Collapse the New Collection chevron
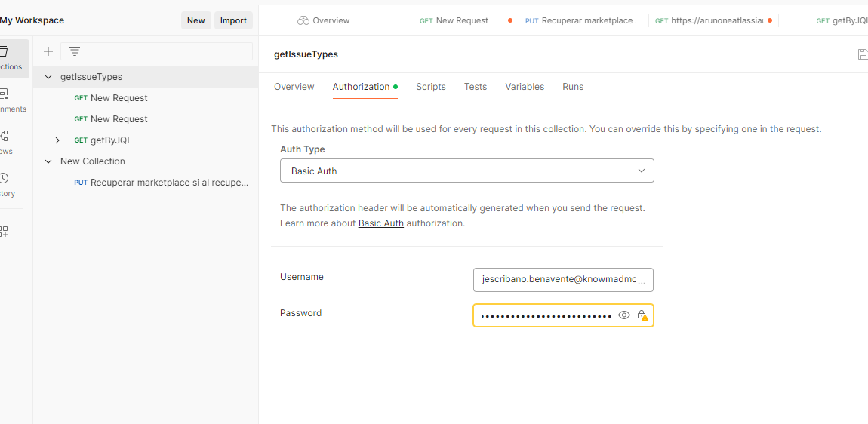 pyautogui.click(x=48, y=161)
